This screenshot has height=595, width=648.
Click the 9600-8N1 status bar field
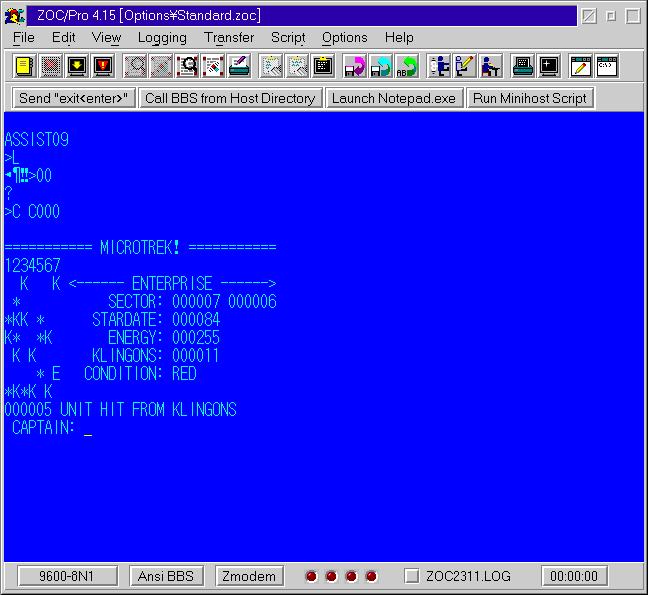coord(67,576)
